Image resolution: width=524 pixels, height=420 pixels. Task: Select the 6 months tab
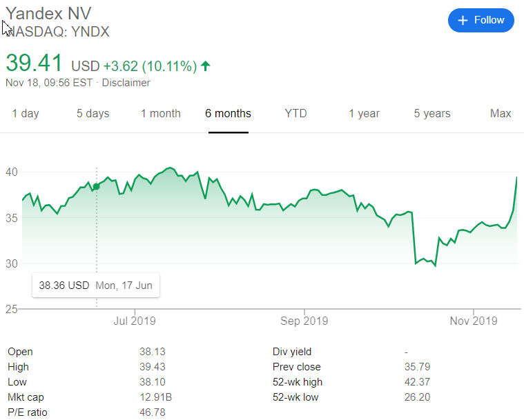(228, 114)
